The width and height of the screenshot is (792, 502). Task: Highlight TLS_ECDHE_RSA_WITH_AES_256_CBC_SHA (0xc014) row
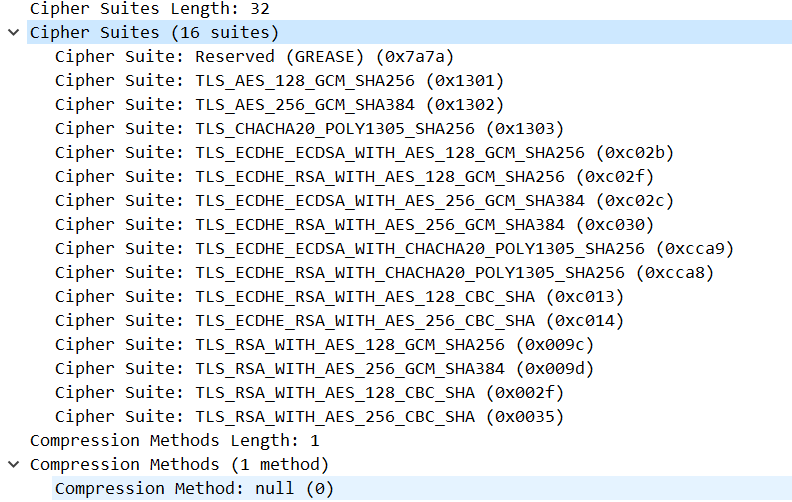pyautogui.click(x=339, y=320)
